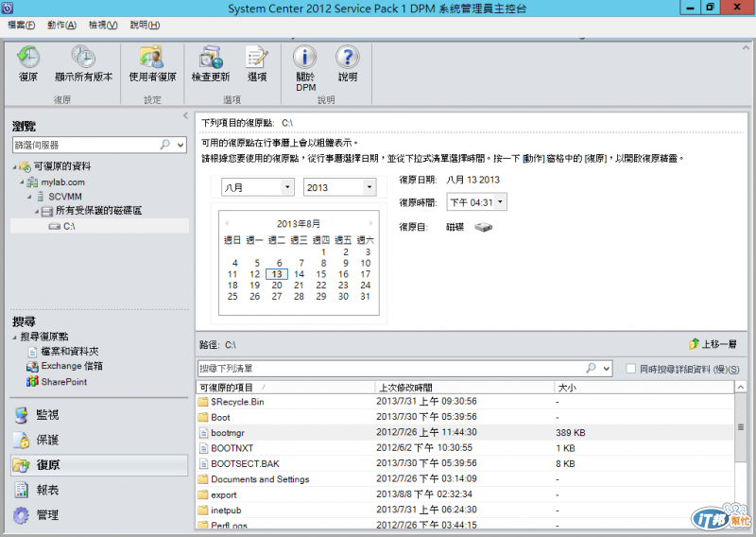Open the 檔案(F) menu
The width and height of the screenshot is (756, 537).
pyautogui.click(x=21, y=26)
